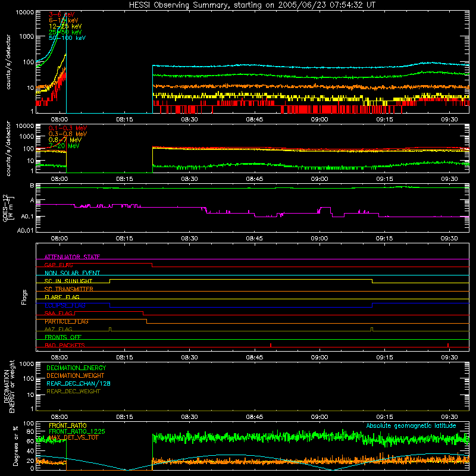Select the 12-25 keV legend label

(65, 26)
